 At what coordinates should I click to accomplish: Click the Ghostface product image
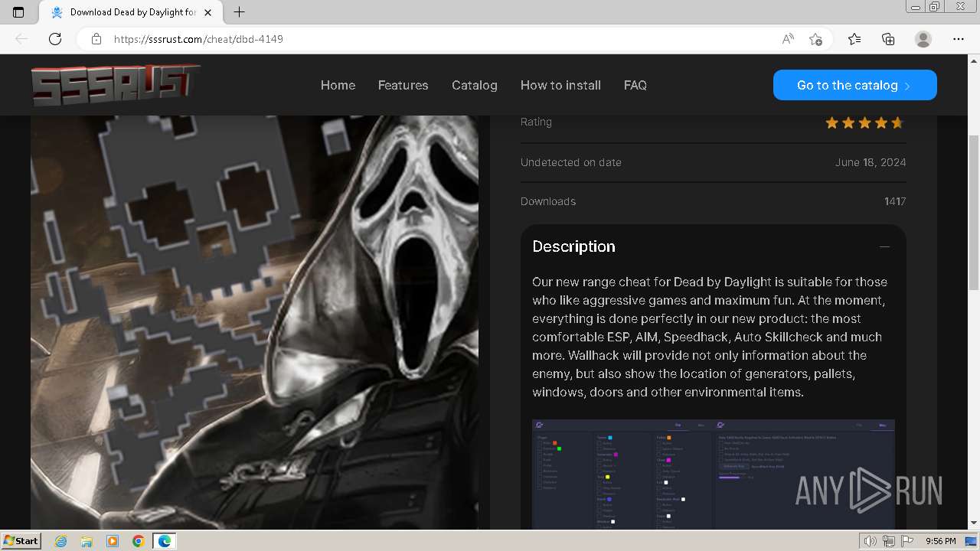(254, 322)
